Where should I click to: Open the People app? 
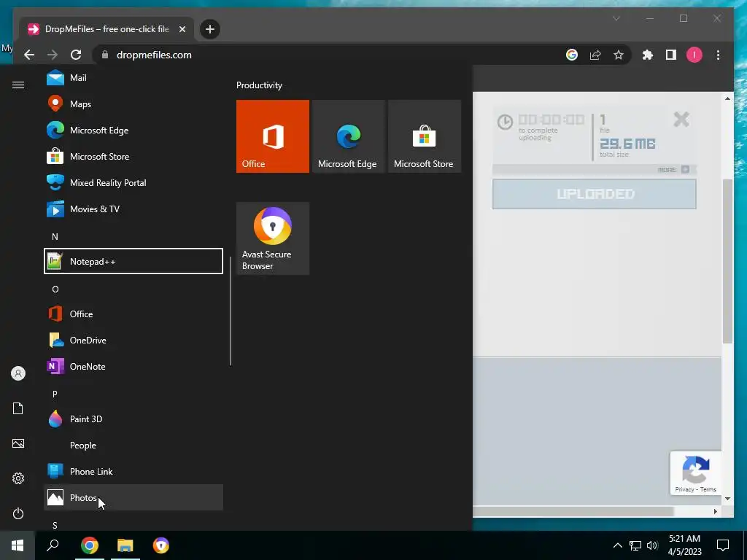point(133,445)
